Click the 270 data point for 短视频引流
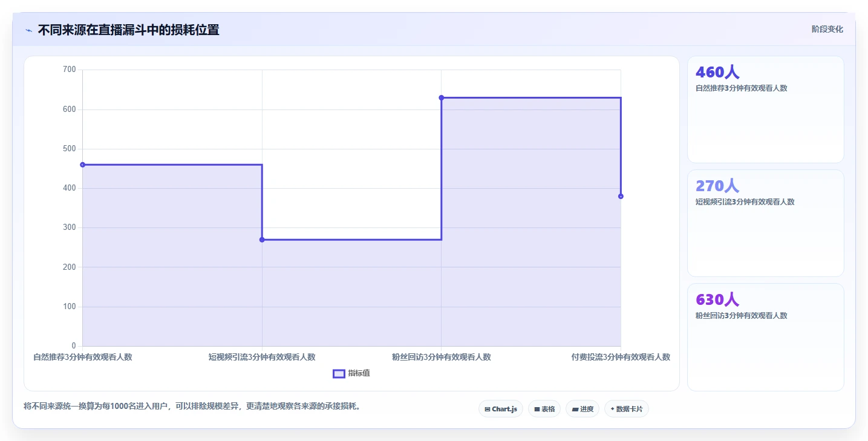 click(x=262, y=240)
